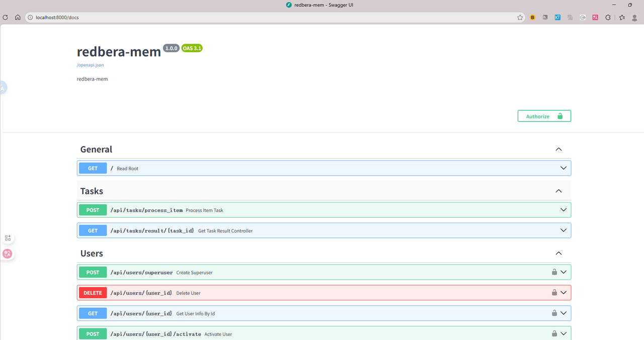Expand the Get Task Result Controller chevron
This screenshot has height=340, width=644.
[563, 231]
